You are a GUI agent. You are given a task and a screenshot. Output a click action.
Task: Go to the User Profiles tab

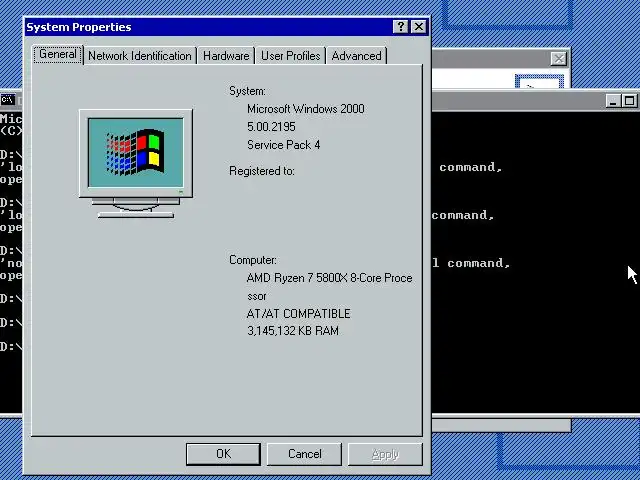click(291, 56)
